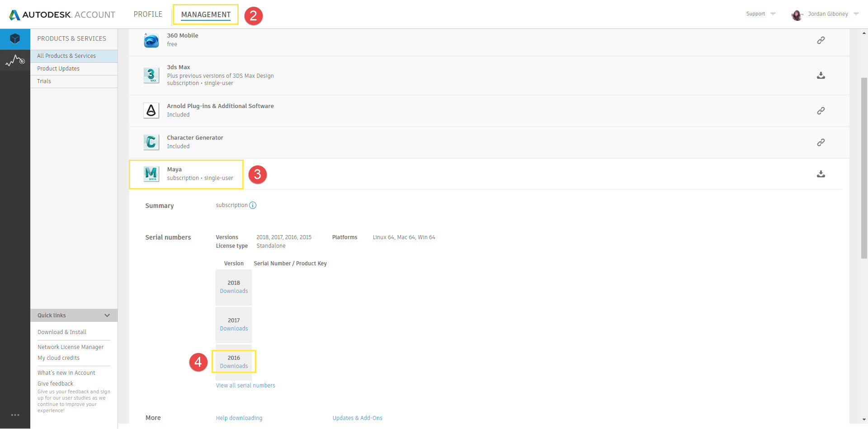Click the Character Generator product name
Image resolution: width=868 pixels, height=429 pixels.
(x=195, y=138)
